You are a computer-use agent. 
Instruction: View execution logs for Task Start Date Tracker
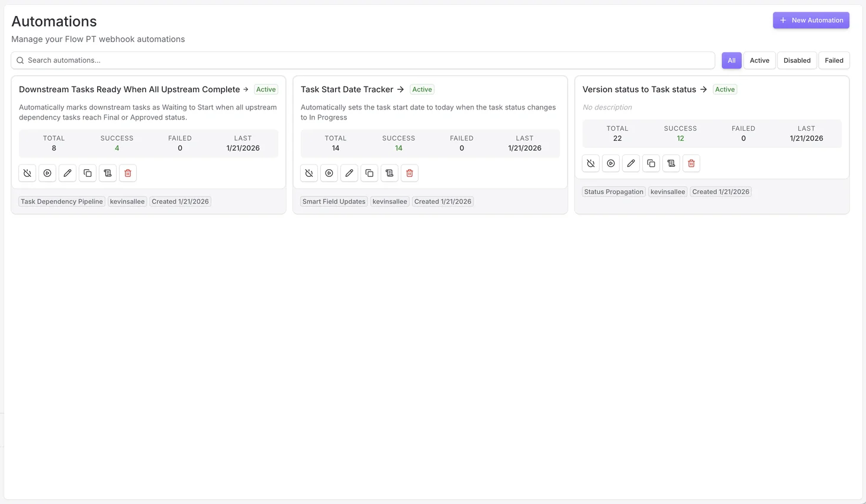(389, 173)
